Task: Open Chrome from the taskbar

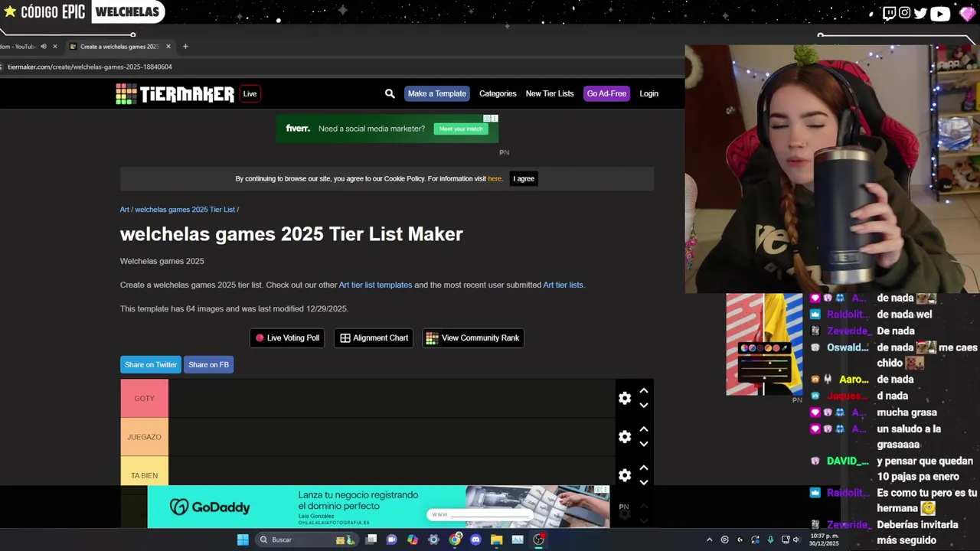Action: [x=455, y=540]
